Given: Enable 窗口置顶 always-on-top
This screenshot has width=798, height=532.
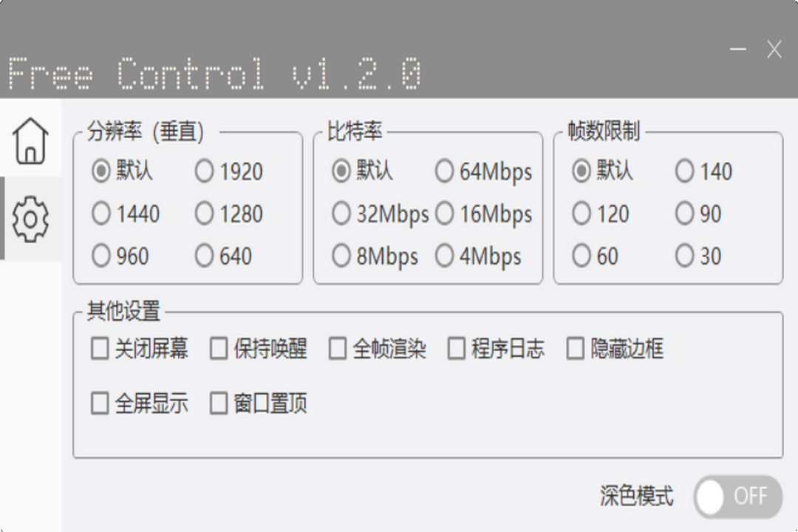Looking at the screenshot, I should point(219,404).
